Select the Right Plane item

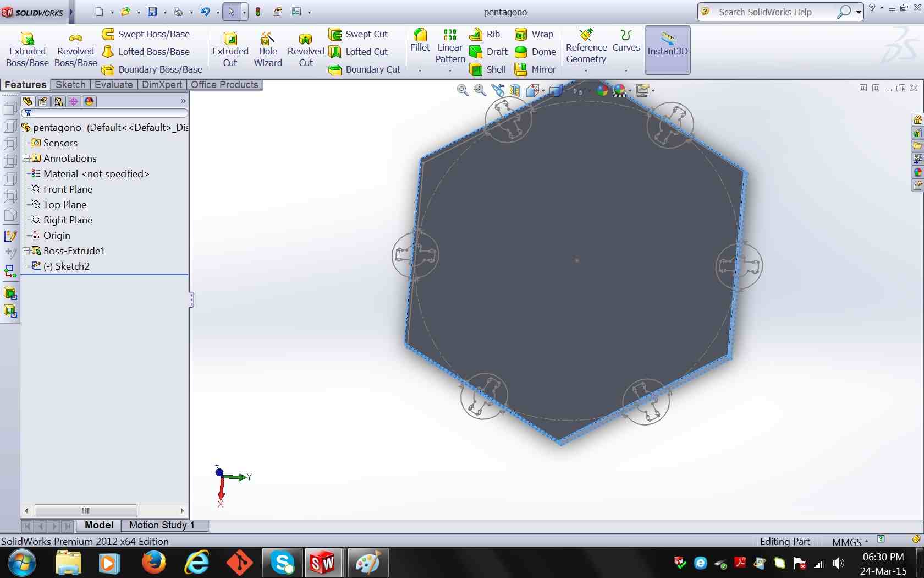pos(68,220)
